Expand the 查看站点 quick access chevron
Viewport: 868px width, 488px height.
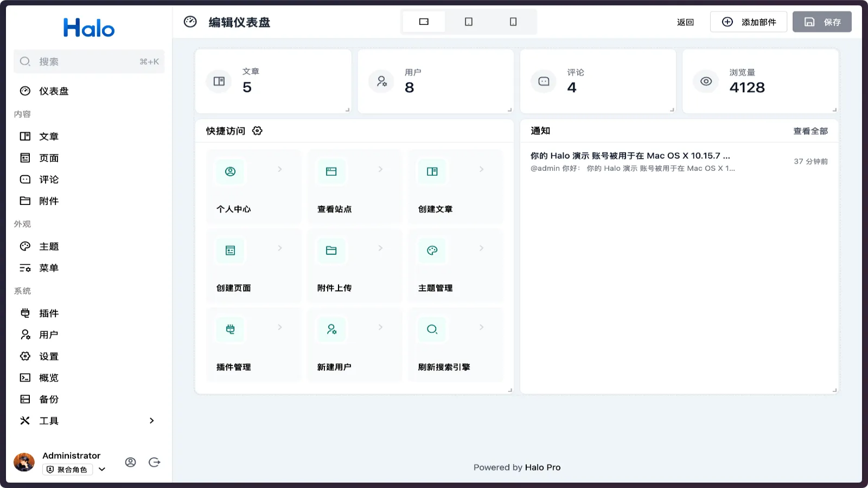(380, 169)
